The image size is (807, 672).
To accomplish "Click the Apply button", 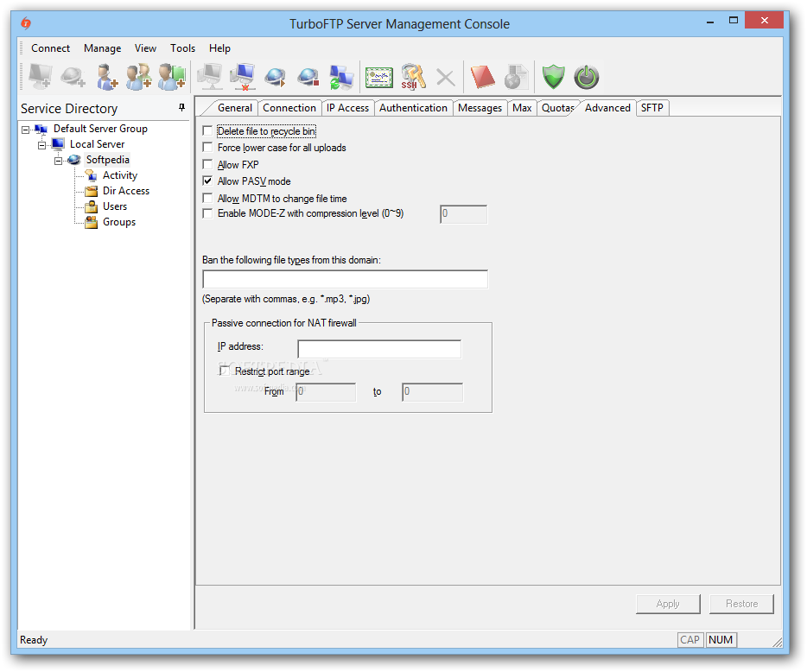I will tap(668, 604).
